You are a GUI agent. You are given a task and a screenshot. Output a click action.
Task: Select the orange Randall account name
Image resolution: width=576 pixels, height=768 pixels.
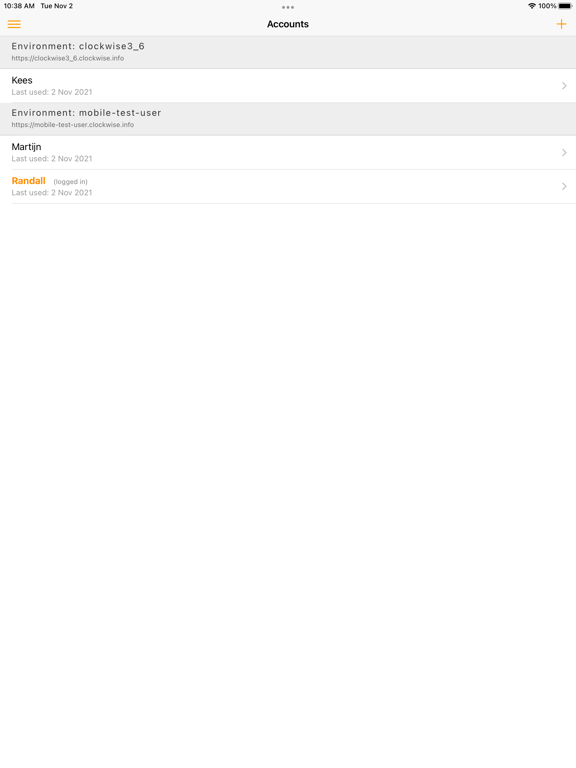coord(28,181)
